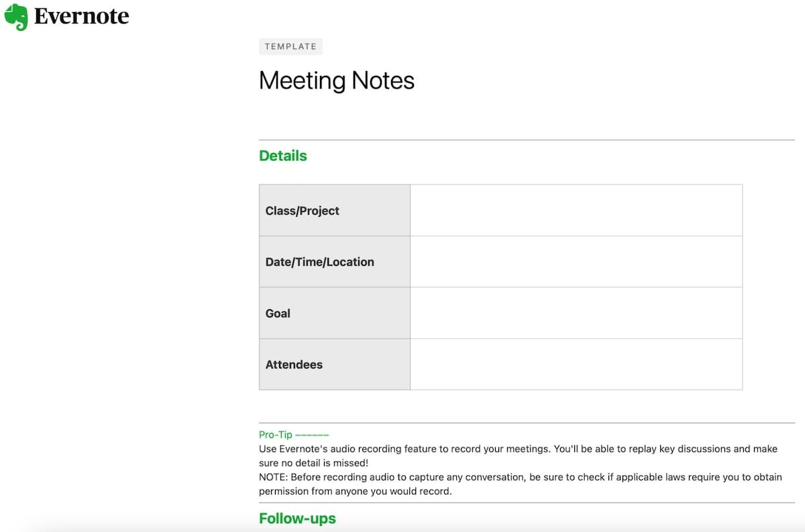Click the divider line above Details
805x532 pixels.
coord(527,140)
